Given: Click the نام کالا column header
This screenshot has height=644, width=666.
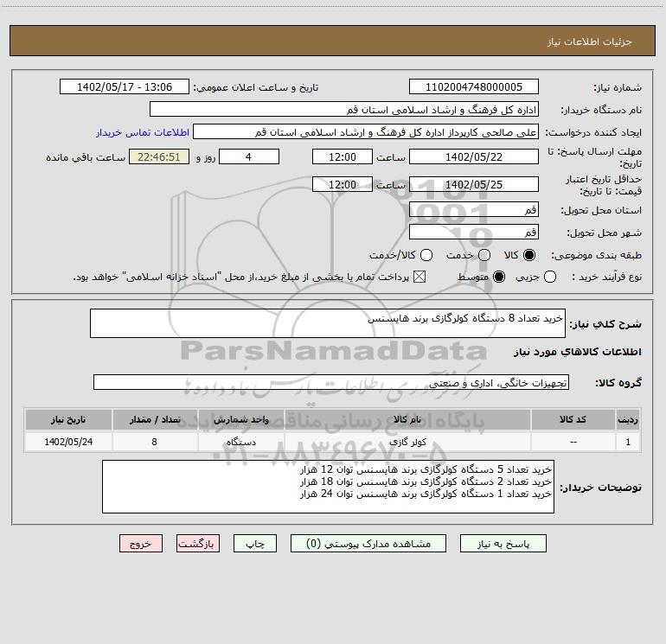Looking at the screenshot, I should 407,419.
